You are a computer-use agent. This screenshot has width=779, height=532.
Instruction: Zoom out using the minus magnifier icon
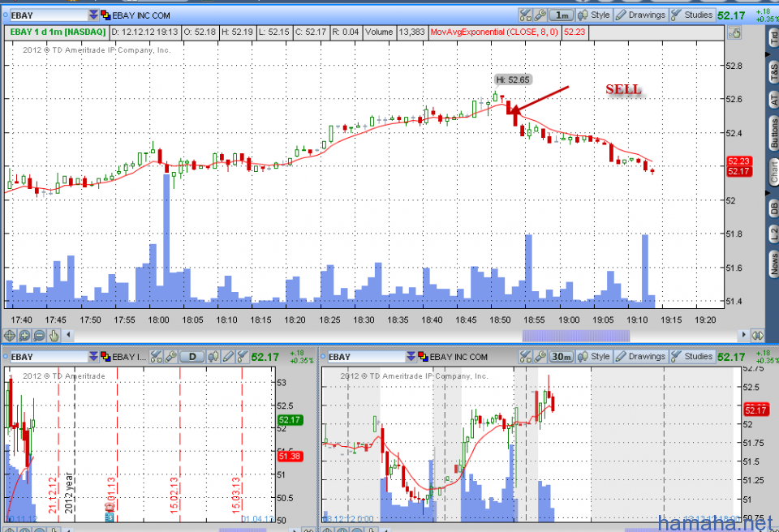[x=39, y=336]
